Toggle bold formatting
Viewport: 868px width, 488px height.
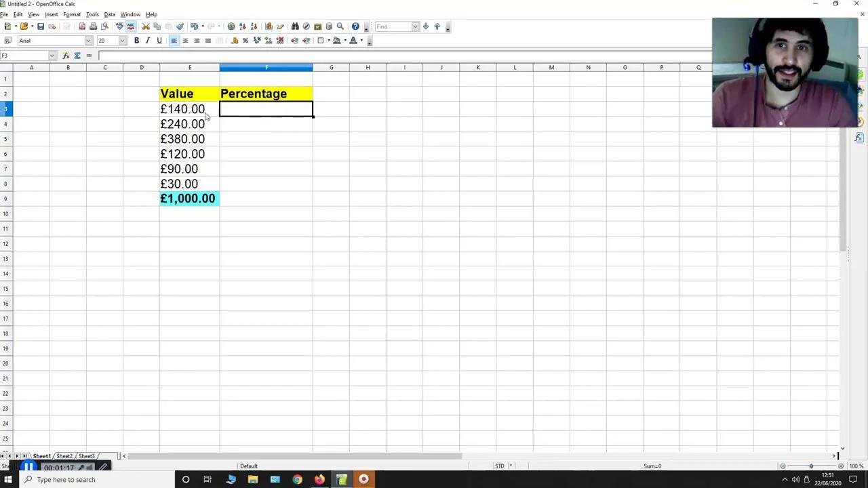[x=136, y=41]
